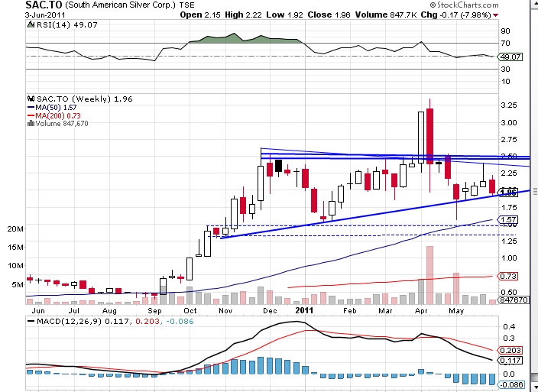
Task: Click the SAC.TO (Weekly) 1.96 legend text
Action: coord(84,99)
